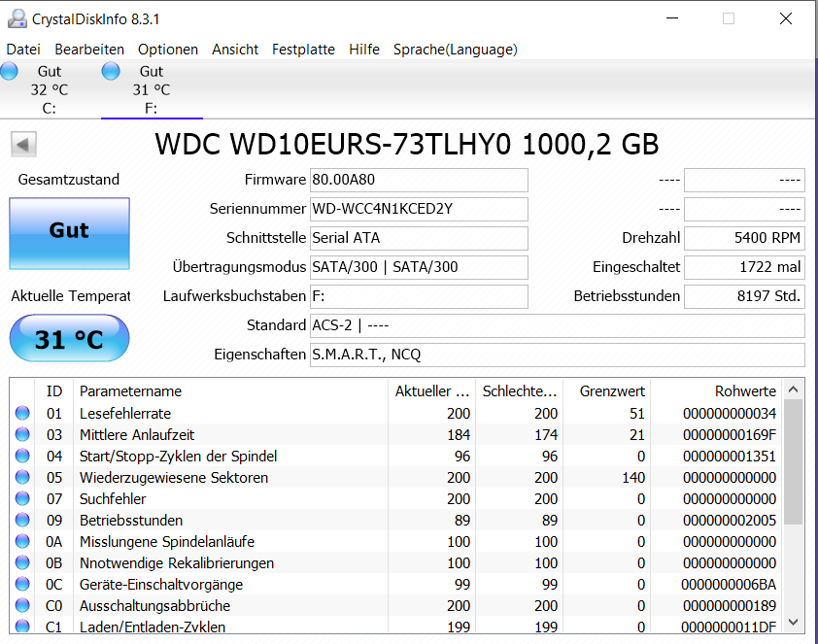The width and height of the screenshot is (818, 644).
Task: Click the Gut health status button
Action: coord(69,233)
